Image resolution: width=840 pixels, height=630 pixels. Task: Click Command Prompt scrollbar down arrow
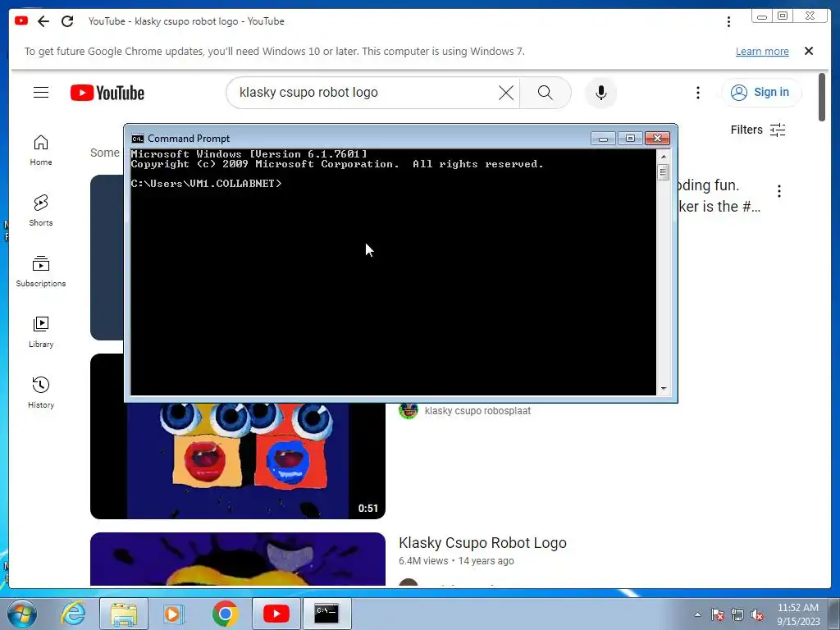tap(663, 388)
